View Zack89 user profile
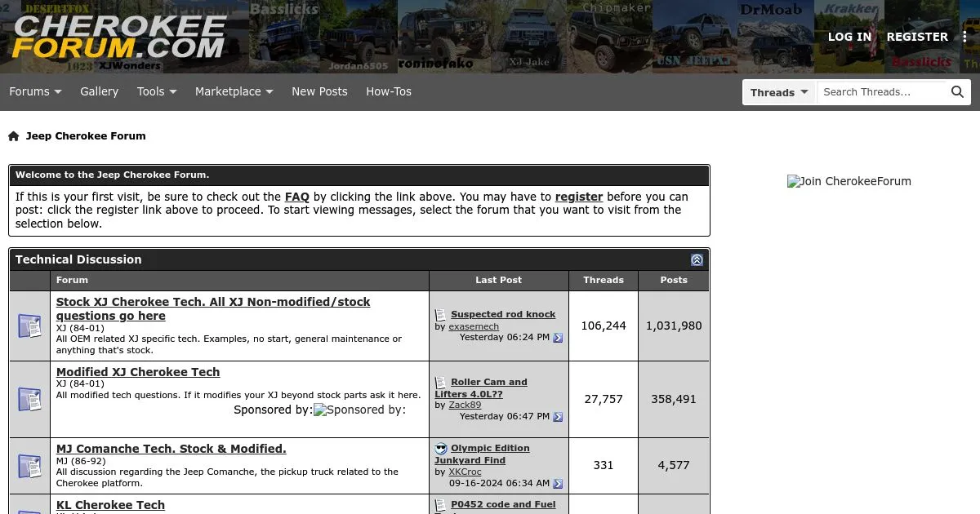The width and height of the screenshot is (980, 514). [465, 405]
